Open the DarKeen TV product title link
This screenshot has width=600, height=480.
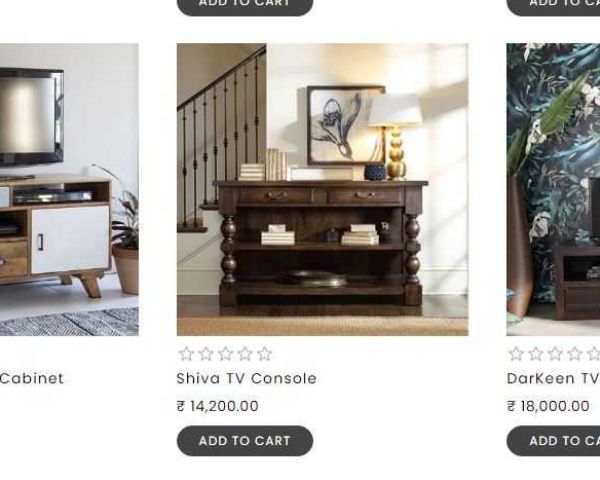553,379
